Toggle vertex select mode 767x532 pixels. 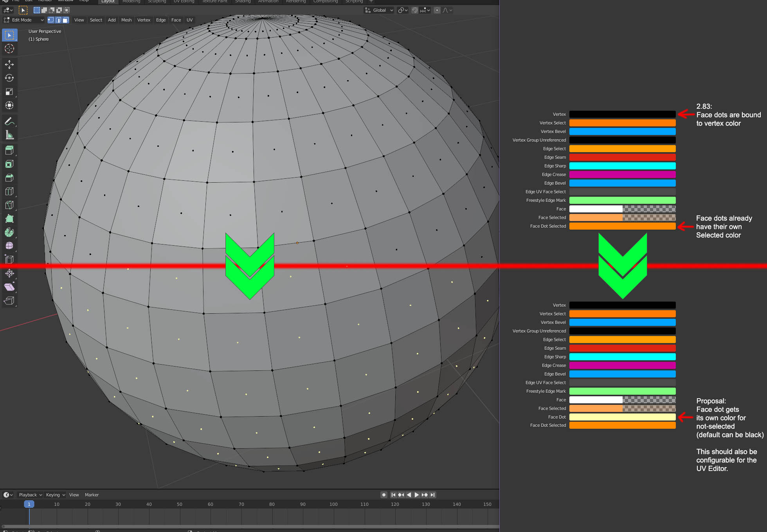51,20
